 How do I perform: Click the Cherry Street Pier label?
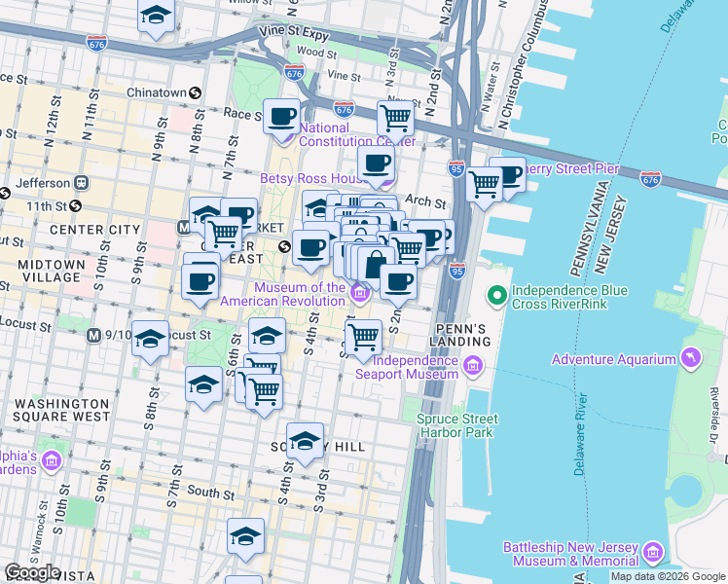point(572,169)
